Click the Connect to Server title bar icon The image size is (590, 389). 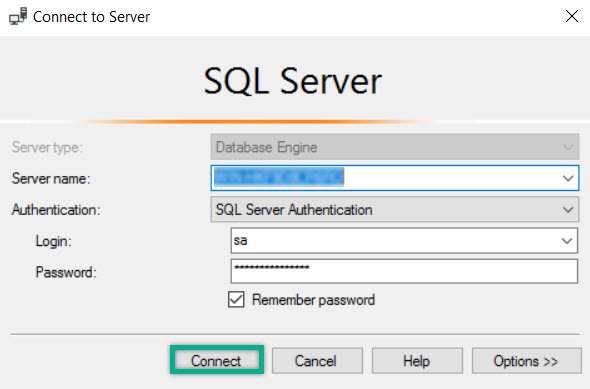pos(18,16)
